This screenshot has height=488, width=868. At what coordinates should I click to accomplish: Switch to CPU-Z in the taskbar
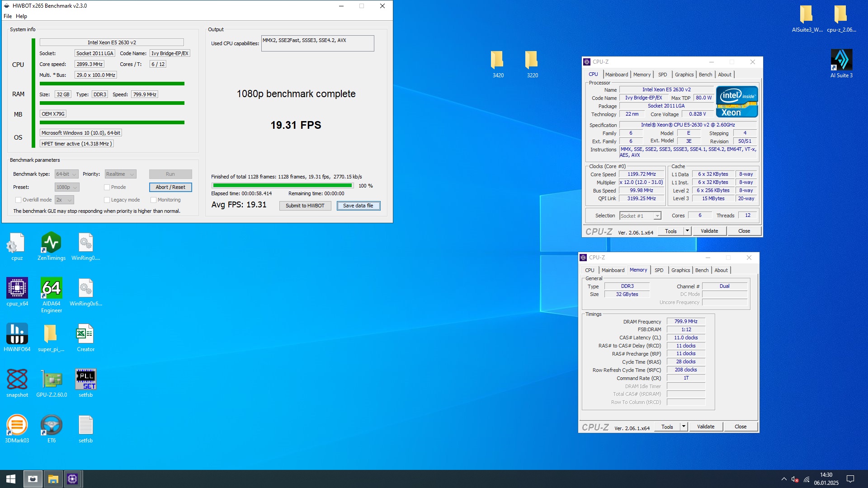(x=72, y=479)
